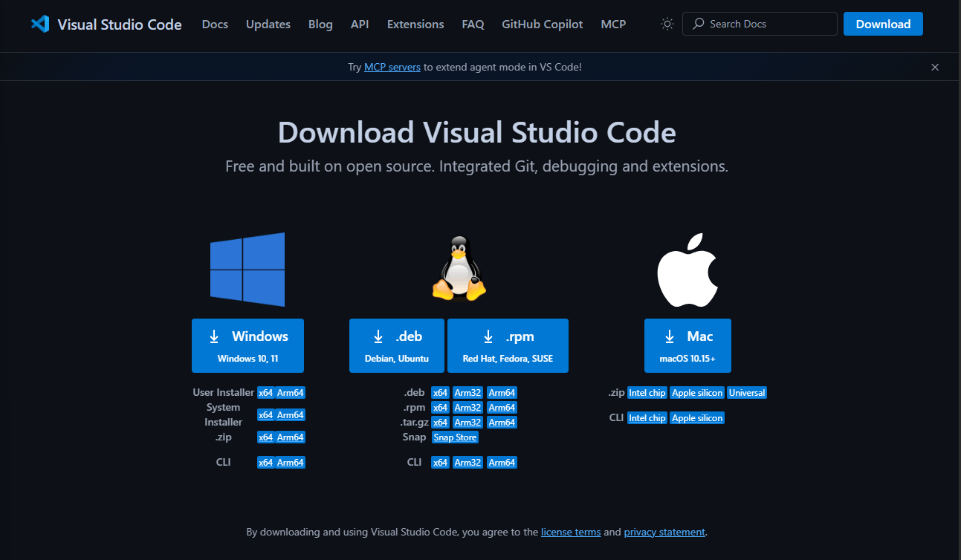
Task: Open the Updates page
Action: 268,24
